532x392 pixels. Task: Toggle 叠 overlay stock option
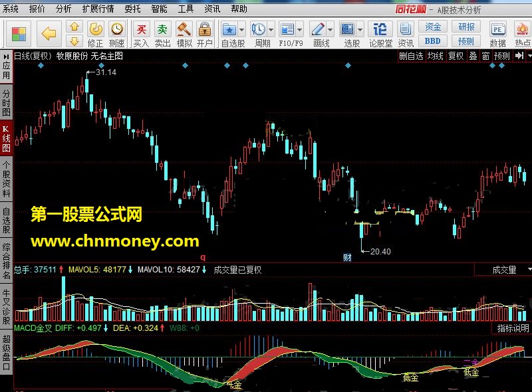[x=473, y=56]
